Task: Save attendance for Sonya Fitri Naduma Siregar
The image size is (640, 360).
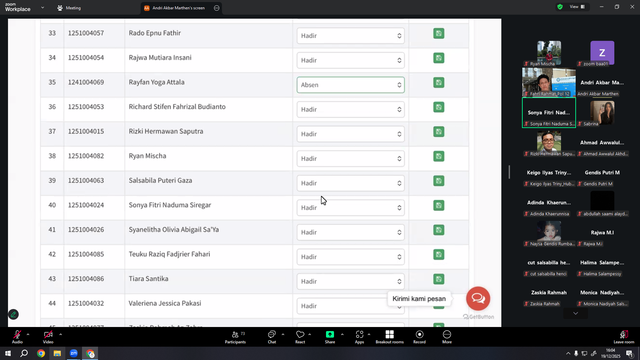Action: (x=439, y=205)
